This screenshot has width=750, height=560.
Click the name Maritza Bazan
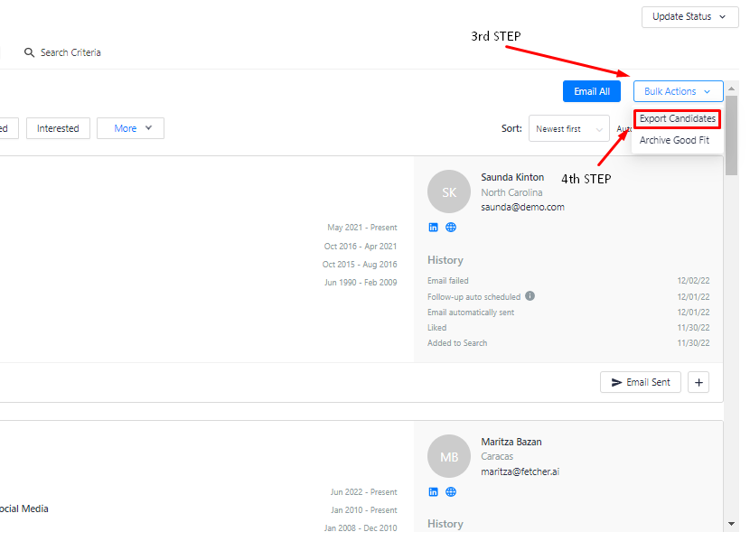point(511,442)
